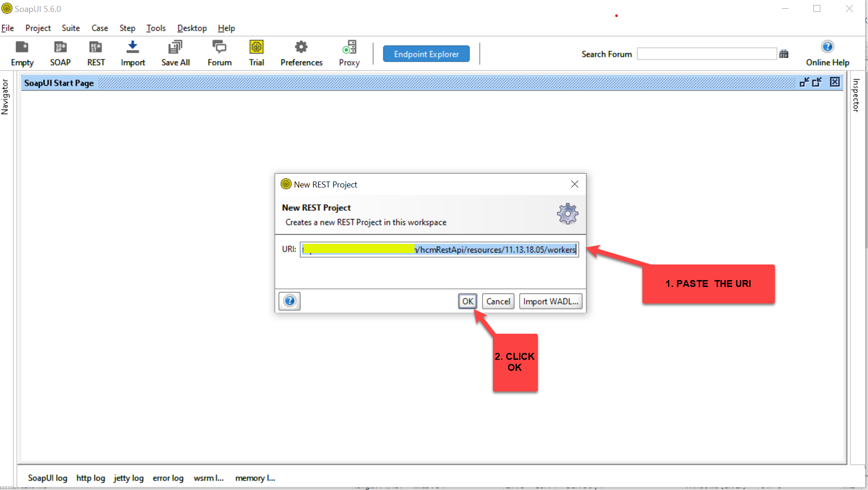Open the Case menu
The width and height of the screenshot is (868, 490).
(100, 28)
